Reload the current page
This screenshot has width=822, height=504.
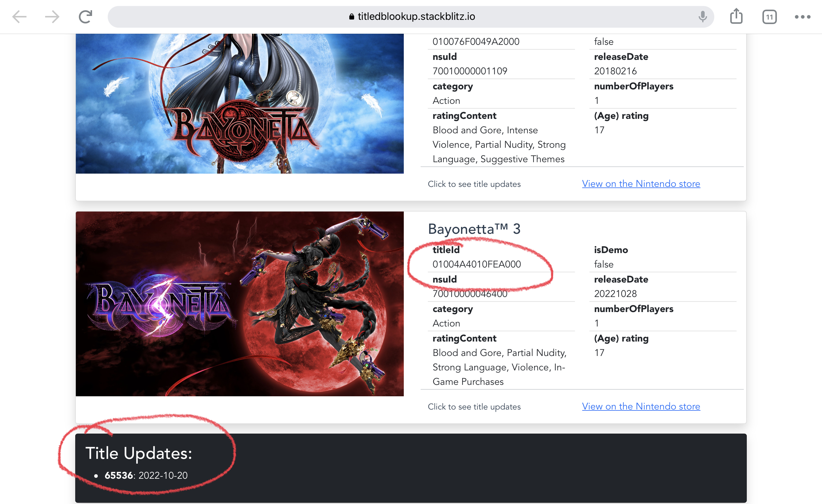[85, 17]
